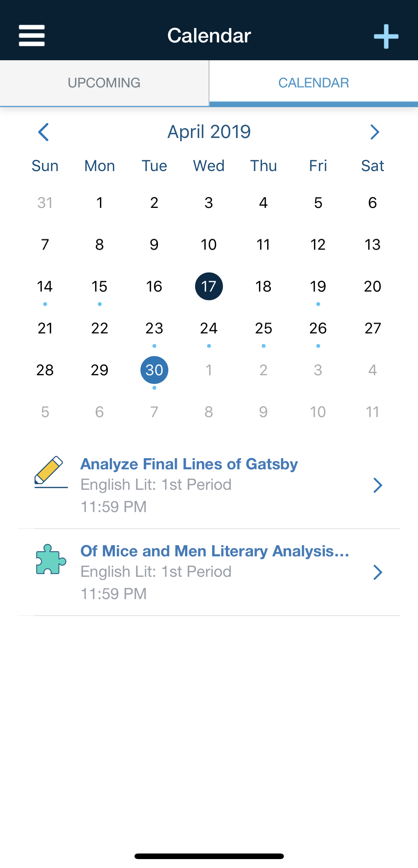Open Analyze Final Lines of Gatsby
This screenshot has width=418, height=868.
[x=189, y=464]
